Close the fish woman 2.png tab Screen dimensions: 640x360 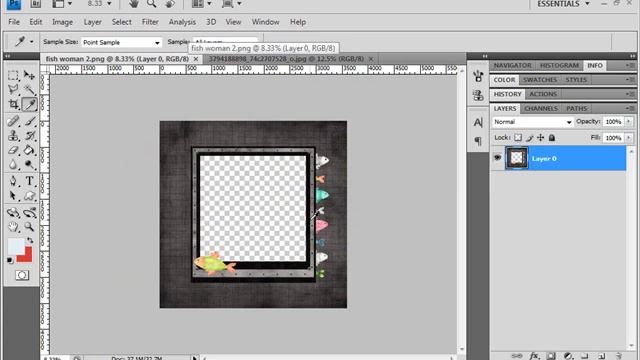pos(196,59)
